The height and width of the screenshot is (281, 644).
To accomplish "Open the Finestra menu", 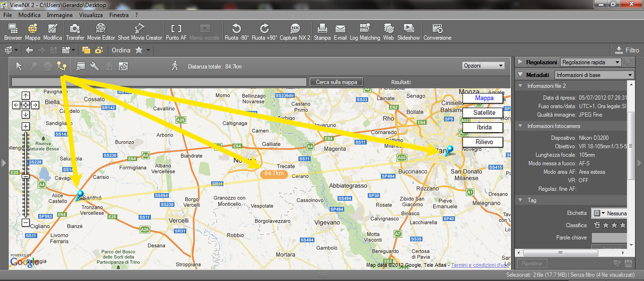I will (119, 15).
